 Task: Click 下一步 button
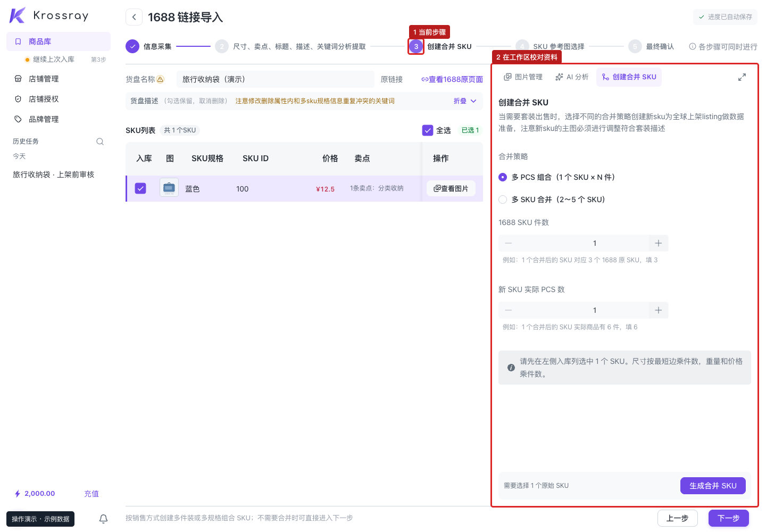(x=729, y=518)
